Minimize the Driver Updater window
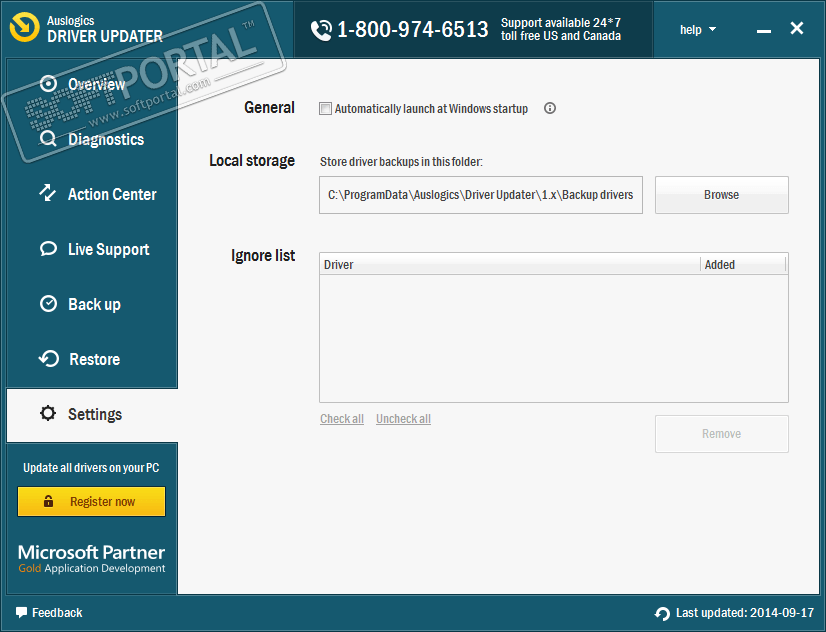 (x=764, y=31)
